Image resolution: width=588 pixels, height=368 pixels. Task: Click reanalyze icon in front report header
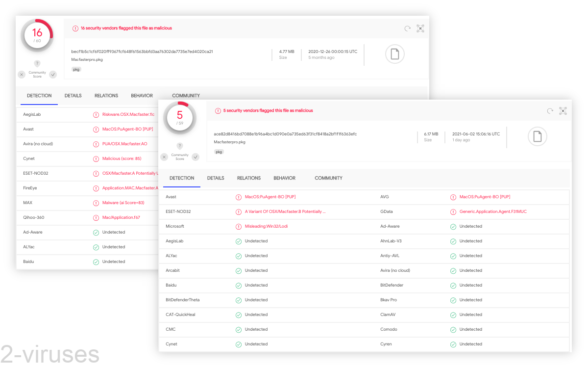pyautogui.click(x=550, y=111)
